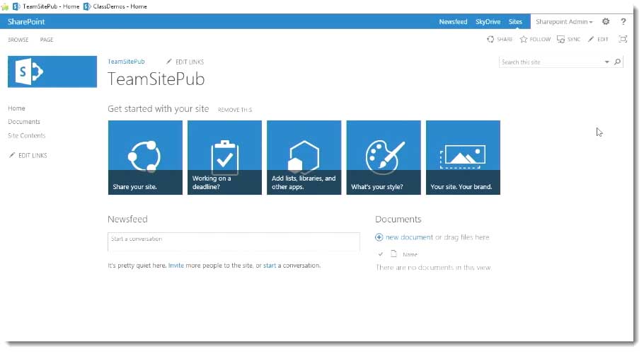Click the pencil icon in left navigation
The height and width of the screenshot is (352, 644).
tap(12, 155)
